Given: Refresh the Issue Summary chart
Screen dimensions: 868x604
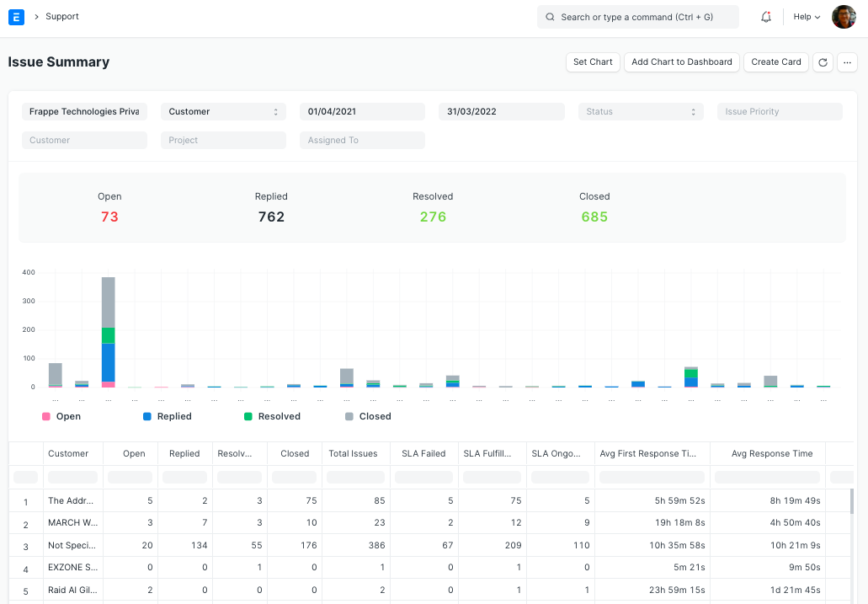Looking at the screenshot, I should pyautogui.click(x=823, y=62).
